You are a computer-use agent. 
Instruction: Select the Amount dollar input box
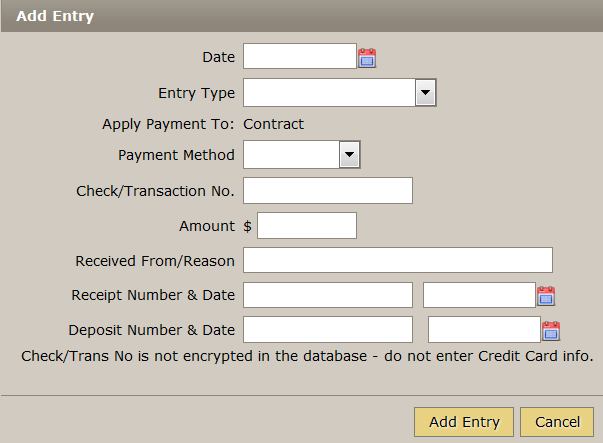307,225
